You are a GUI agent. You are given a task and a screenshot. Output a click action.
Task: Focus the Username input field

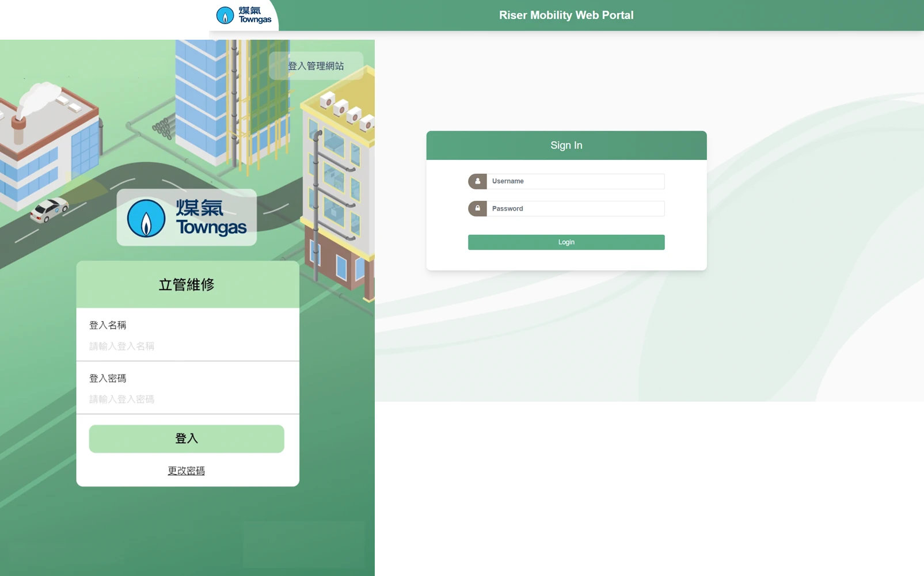(x=576, y=181)
